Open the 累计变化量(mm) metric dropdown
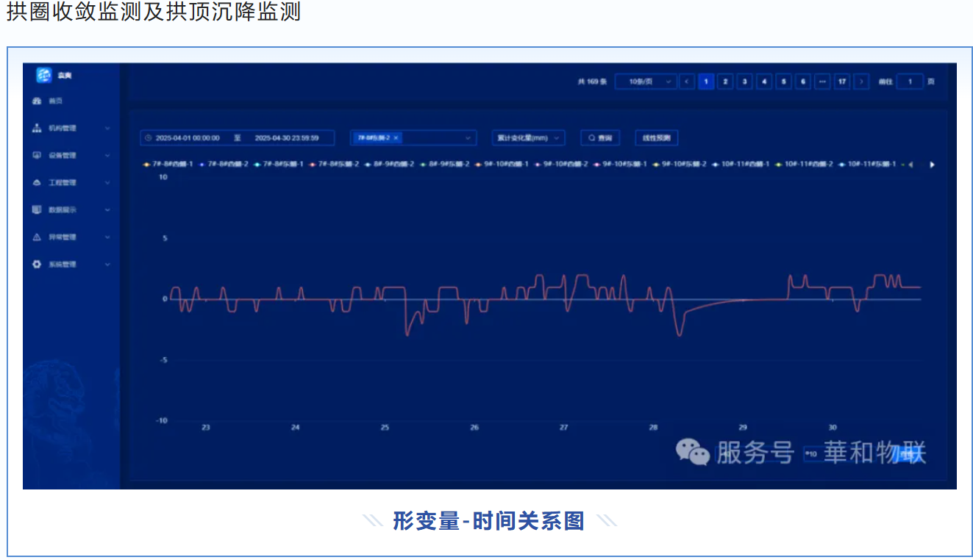The image size is (973, 560). click(528, 137)
